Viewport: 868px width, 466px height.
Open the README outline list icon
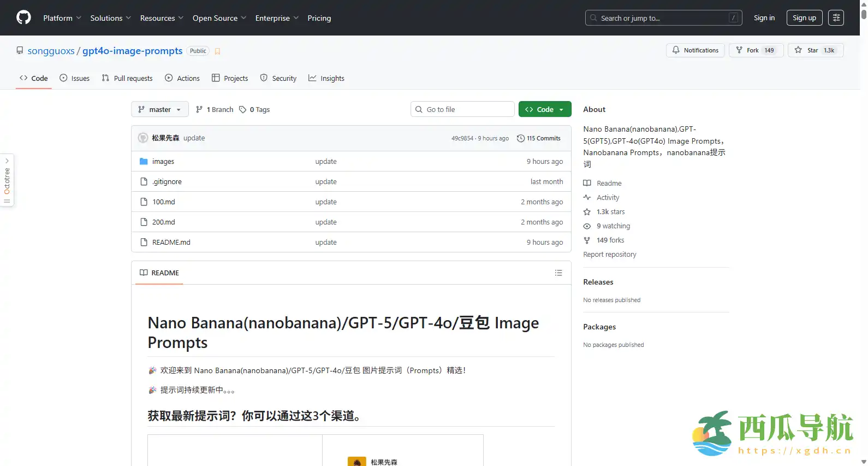click(x=558, y=273)
